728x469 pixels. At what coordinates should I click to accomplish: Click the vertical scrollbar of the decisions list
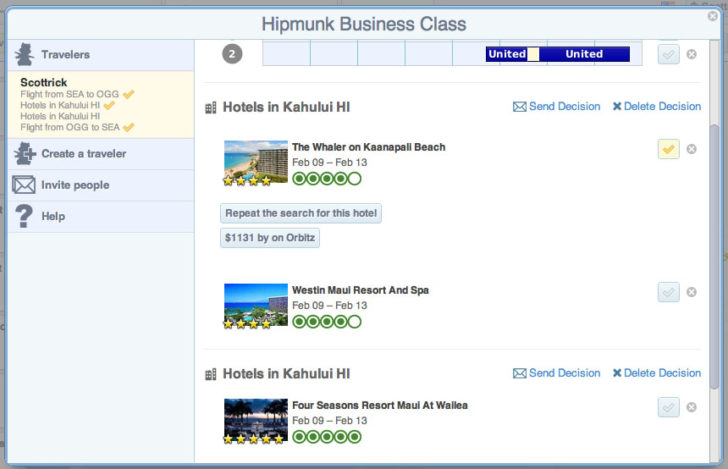714,258
